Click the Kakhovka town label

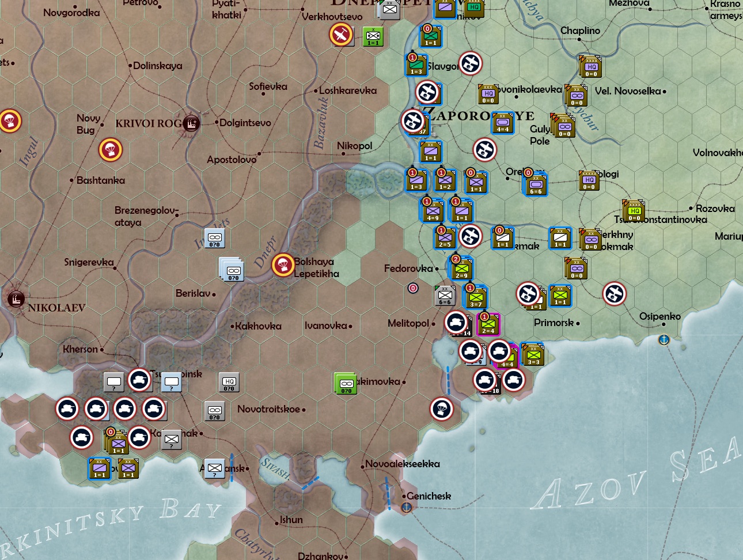tap(258, 326)
